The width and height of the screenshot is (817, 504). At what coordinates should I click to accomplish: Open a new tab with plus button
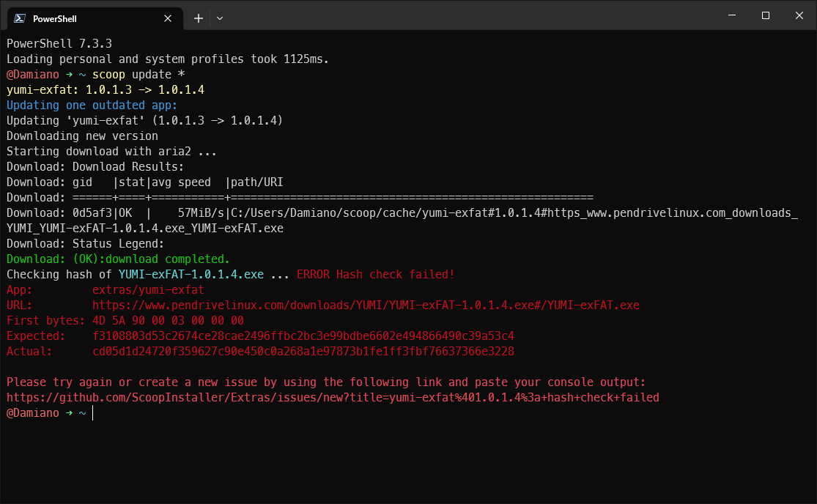199,18
